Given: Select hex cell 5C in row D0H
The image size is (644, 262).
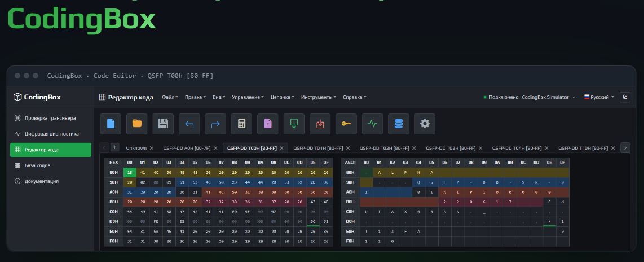Looking at the screenshot, I should (x=312, y=222).
